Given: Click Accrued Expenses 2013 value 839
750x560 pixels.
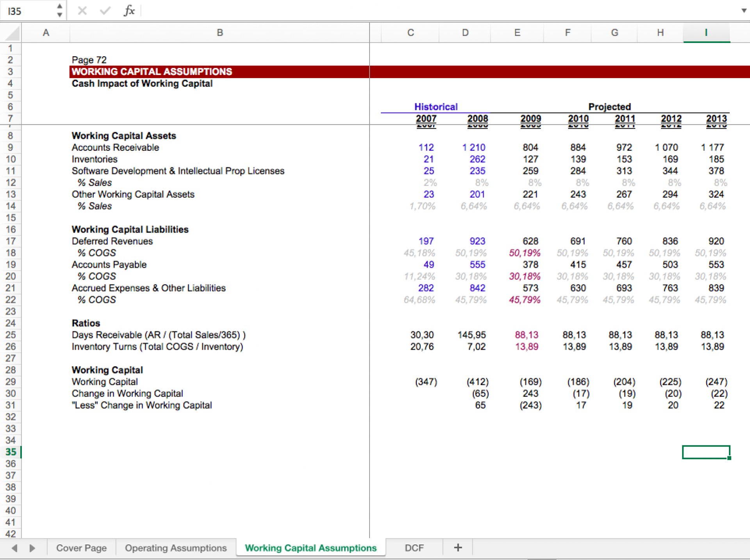Looking at the screenshot, I should 716,288.
